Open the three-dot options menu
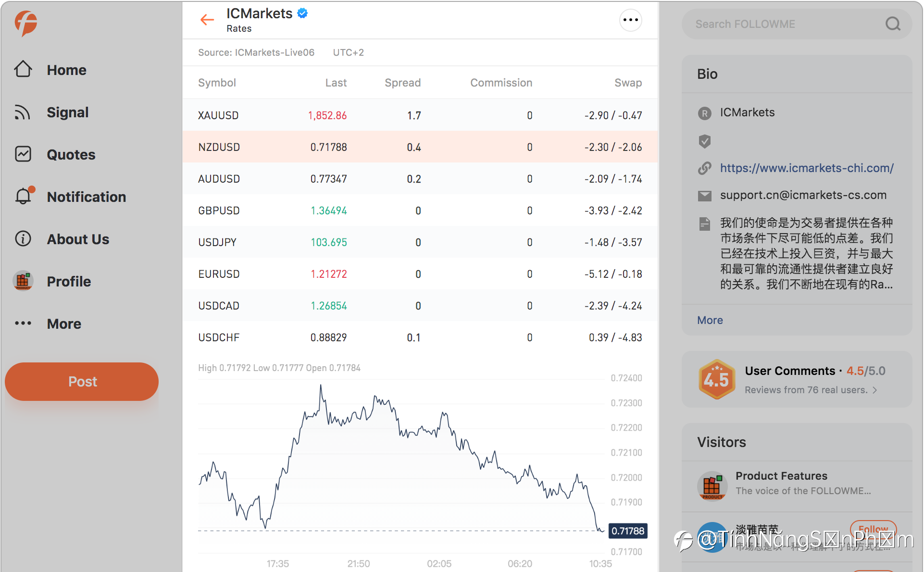Screen dimensions: 924x572 [x=630, y=20]
